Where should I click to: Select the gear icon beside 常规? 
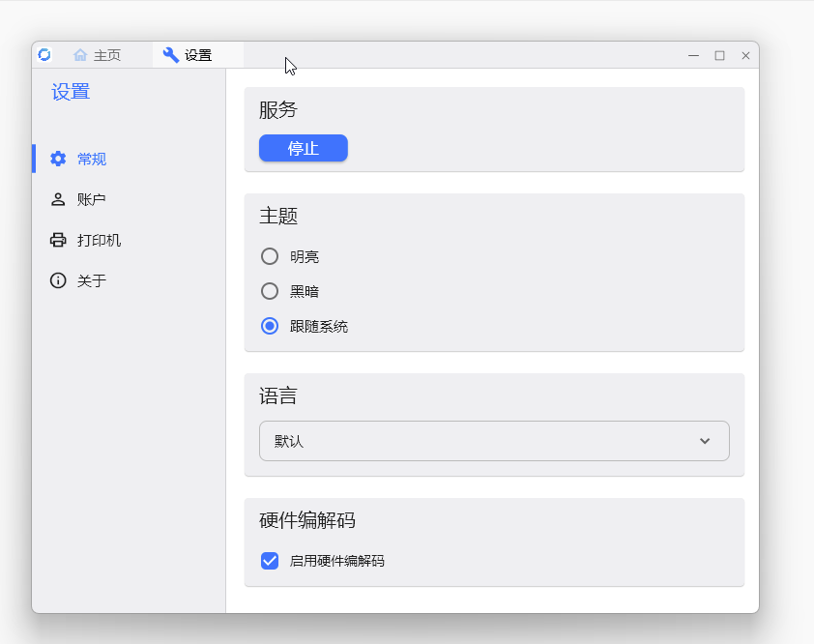click(x=59, y=159)
